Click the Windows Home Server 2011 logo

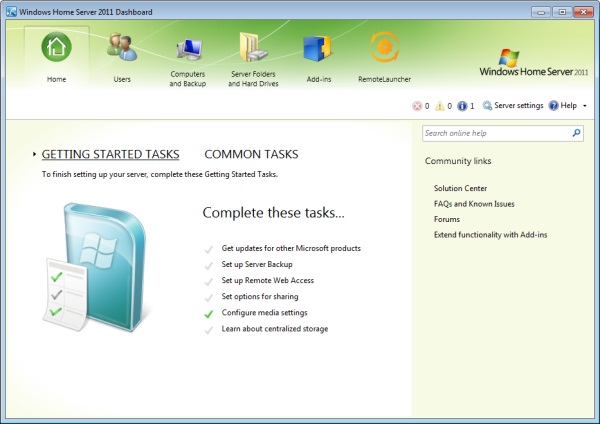pyautogui.click(x=533, y=63)
